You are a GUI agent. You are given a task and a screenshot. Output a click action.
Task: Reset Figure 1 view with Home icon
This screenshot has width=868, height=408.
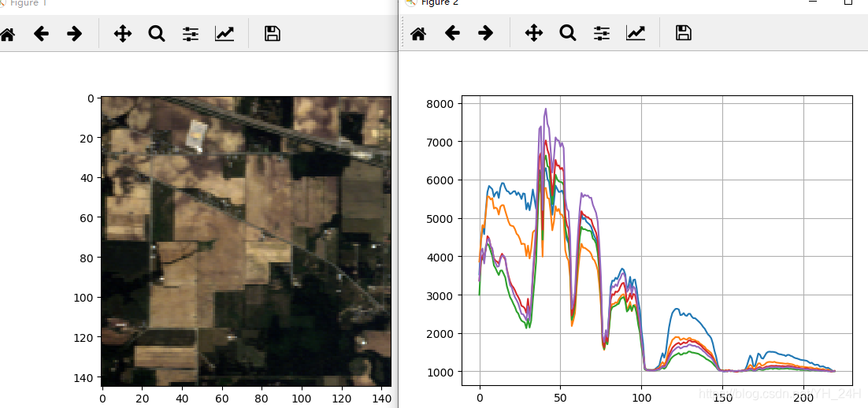(6, 35)
